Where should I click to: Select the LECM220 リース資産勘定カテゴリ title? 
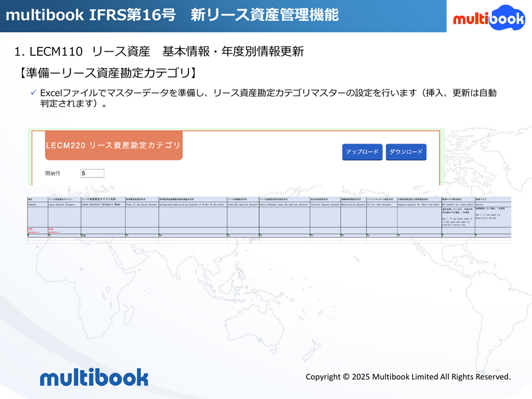pyautogui.click(x=114, y=145)
